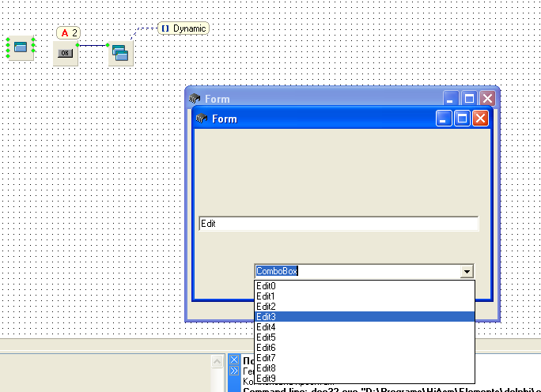Click the red 'A 2' element label
The width and height of the screenshot is (541, 392).
click(x=69, y=32)
